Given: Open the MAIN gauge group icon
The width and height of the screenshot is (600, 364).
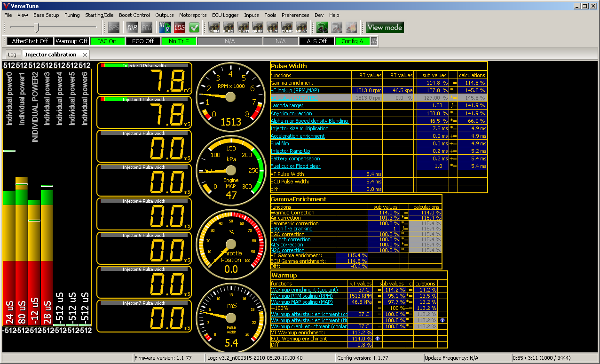Looking at the screenshot, I should [214, 27].
